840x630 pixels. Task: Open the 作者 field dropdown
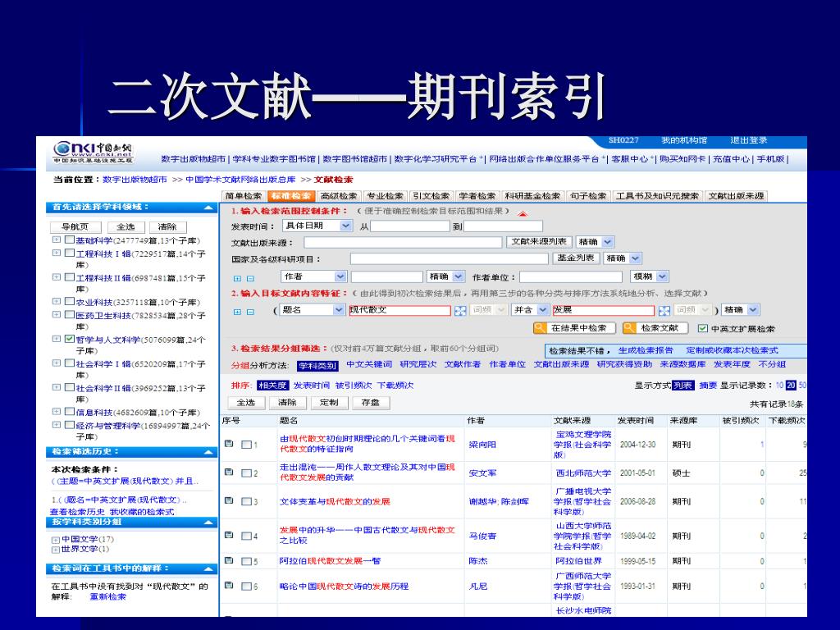(314, 276)
